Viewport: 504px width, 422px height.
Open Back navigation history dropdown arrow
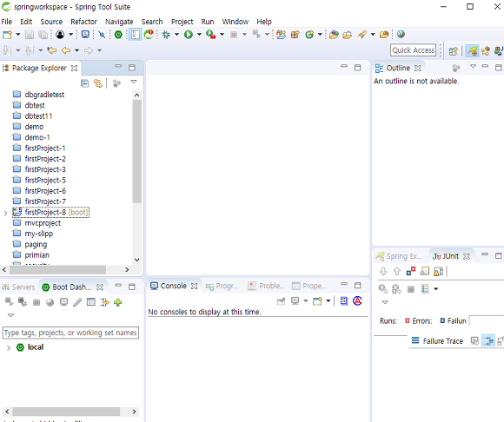tap(76, 50)
